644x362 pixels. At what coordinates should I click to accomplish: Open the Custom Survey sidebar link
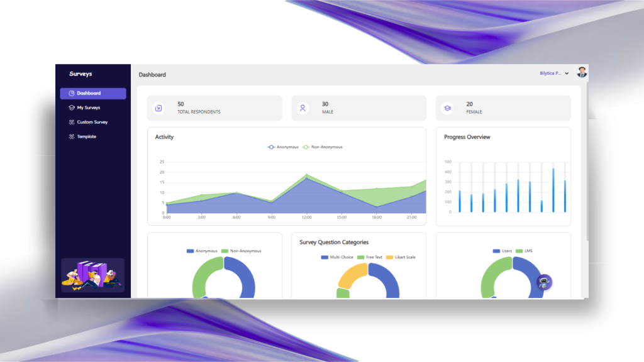click(92, 123)
